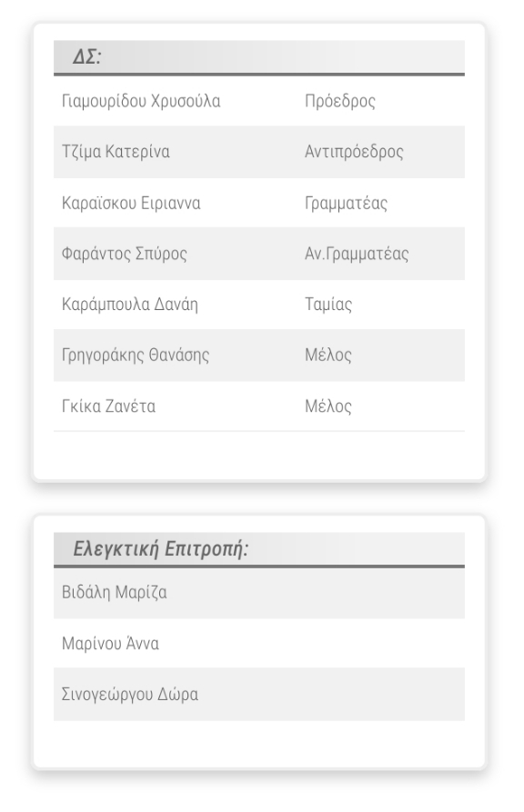The height and width of the screenshot is (812, 524).
Task: Select the Φαράντος Σπύρος row
Action: [258, 253]
